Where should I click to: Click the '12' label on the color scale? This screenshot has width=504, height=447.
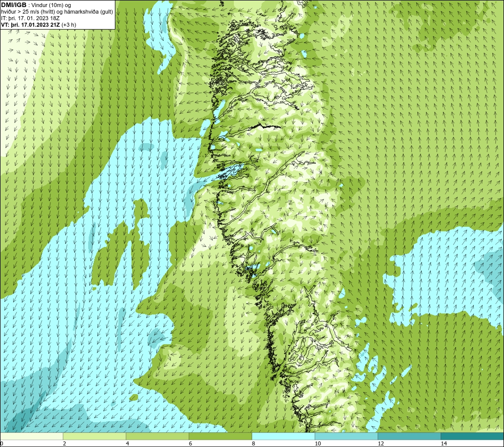pos(381,443)
